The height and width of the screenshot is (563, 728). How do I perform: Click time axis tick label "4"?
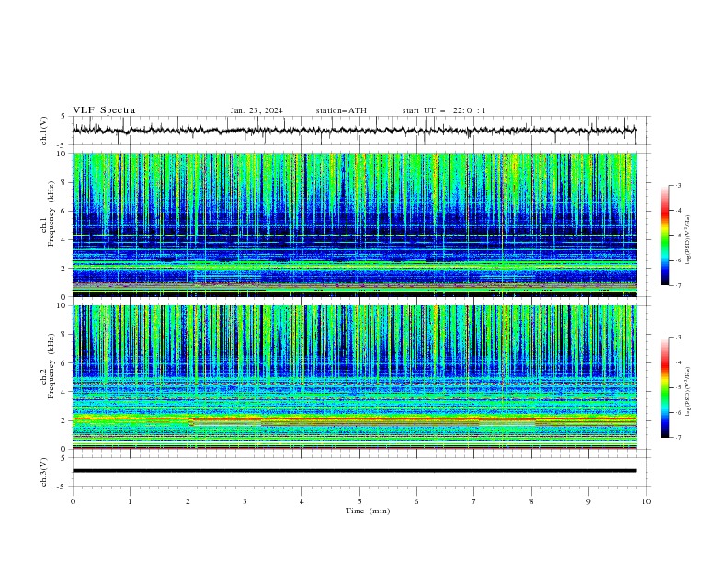[301, 501]
